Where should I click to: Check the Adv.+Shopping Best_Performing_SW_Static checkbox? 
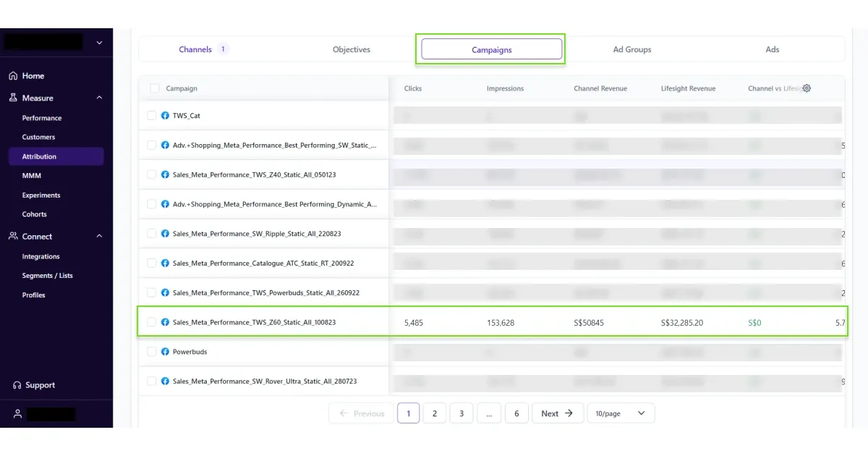151,145
